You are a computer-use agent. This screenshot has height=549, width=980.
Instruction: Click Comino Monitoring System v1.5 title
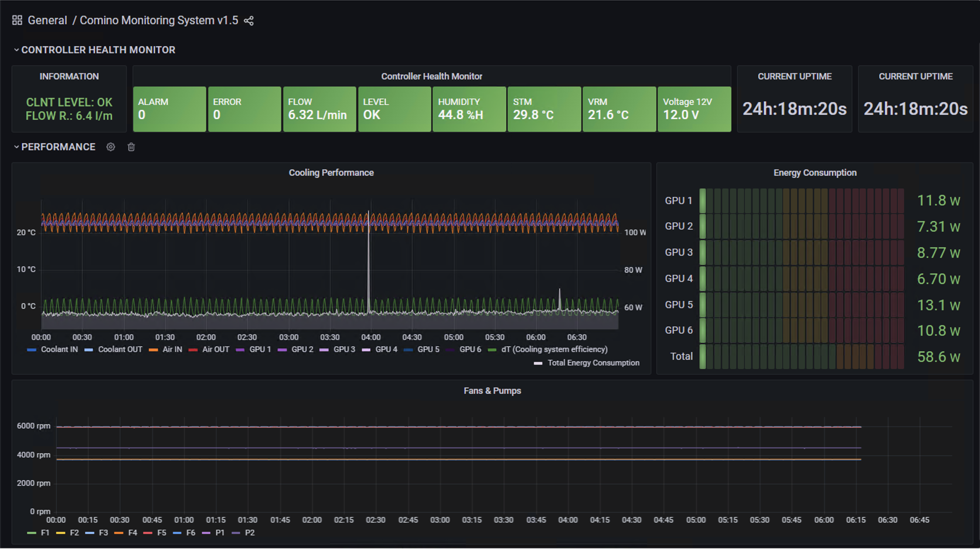tap(159, 20)
